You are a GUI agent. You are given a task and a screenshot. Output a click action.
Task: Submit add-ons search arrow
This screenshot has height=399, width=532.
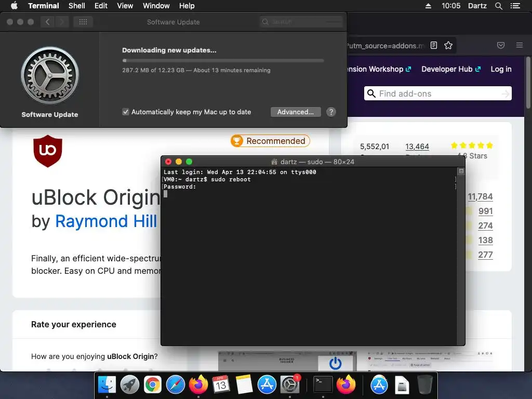[506, 94]
